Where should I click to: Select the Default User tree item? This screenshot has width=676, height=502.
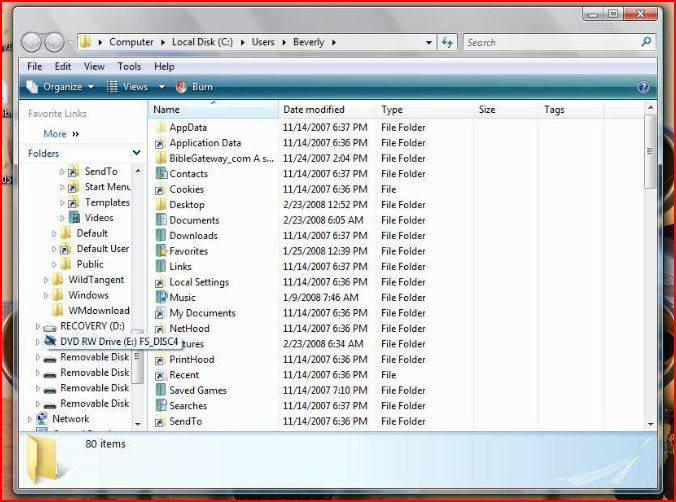coord(103,249)
